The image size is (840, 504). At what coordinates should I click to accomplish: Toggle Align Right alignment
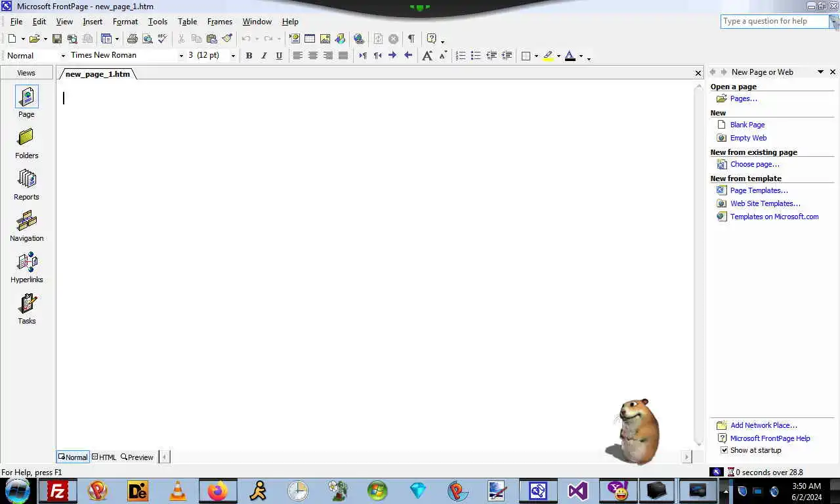click(x=327, y=56)
